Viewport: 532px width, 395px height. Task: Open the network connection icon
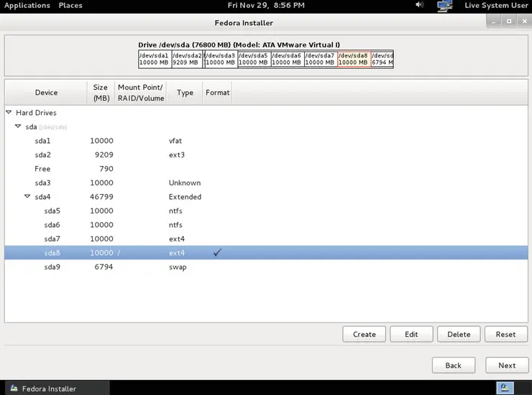444,6
